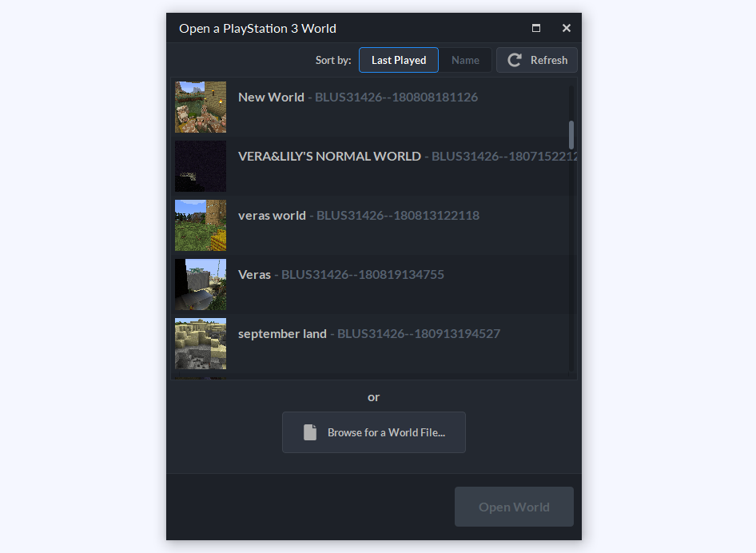Viewport: 756px width, 553px height.
Task: Choose 'september land' entry text
Action: point(282,334)
